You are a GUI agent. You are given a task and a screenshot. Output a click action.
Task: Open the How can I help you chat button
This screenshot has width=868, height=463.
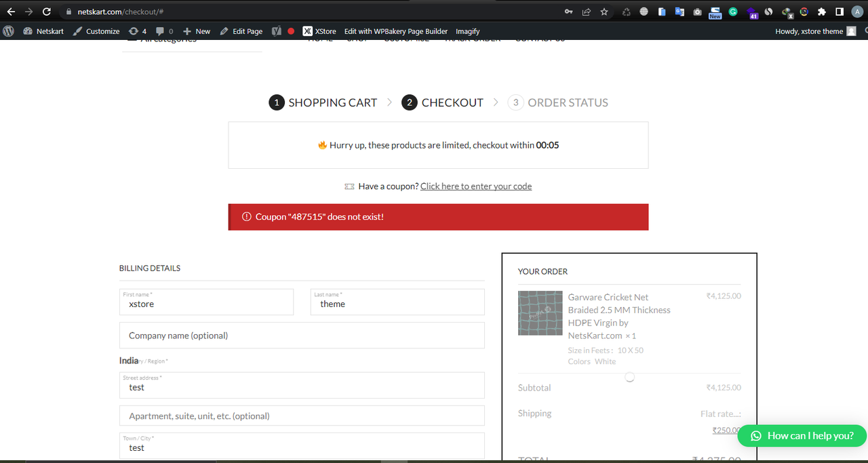tap(802, 436)
